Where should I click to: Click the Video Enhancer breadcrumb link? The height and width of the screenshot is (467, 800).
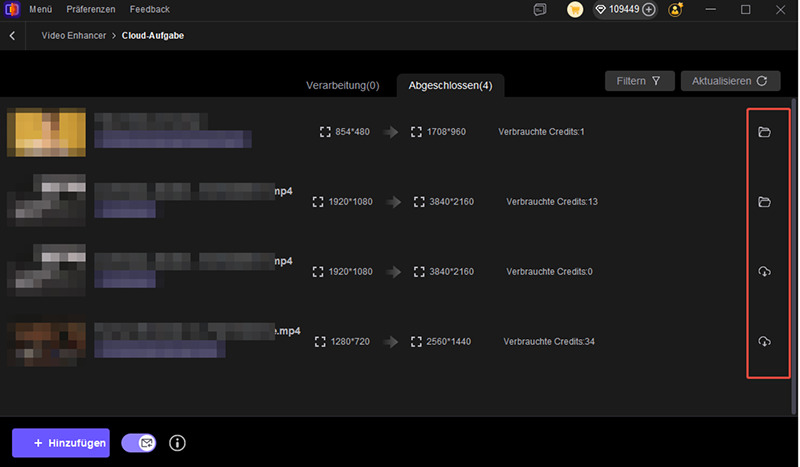pyautogui.click(x=75, y=36)
